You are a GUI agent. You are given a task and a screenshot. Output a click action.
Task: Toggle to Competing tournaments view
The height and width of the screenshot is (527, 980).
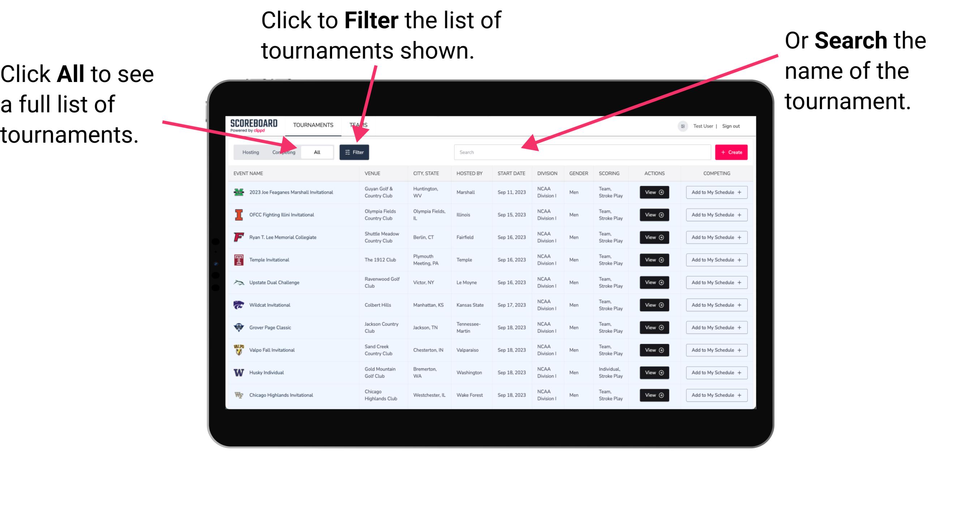tap(281, 152)
